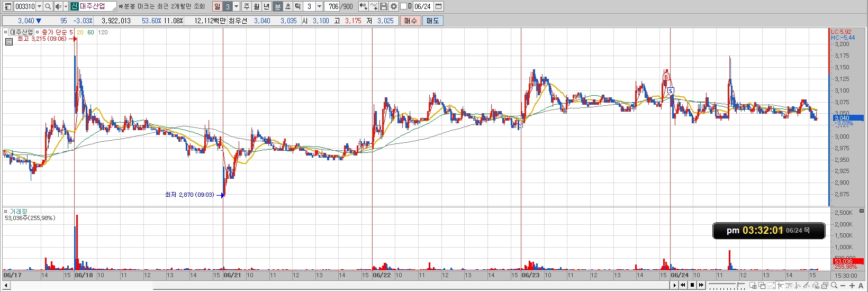Open the minute interval dropdown showing 3

pos(319,6)
